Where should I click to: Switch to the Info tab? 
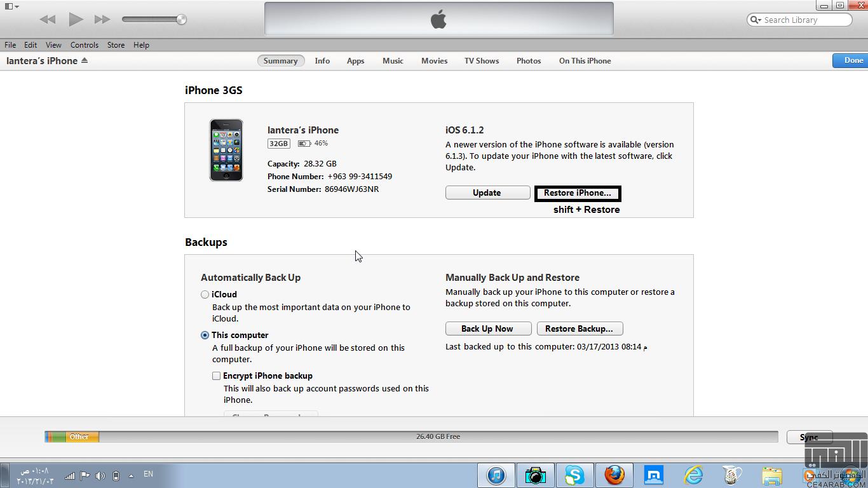[322, 61]
